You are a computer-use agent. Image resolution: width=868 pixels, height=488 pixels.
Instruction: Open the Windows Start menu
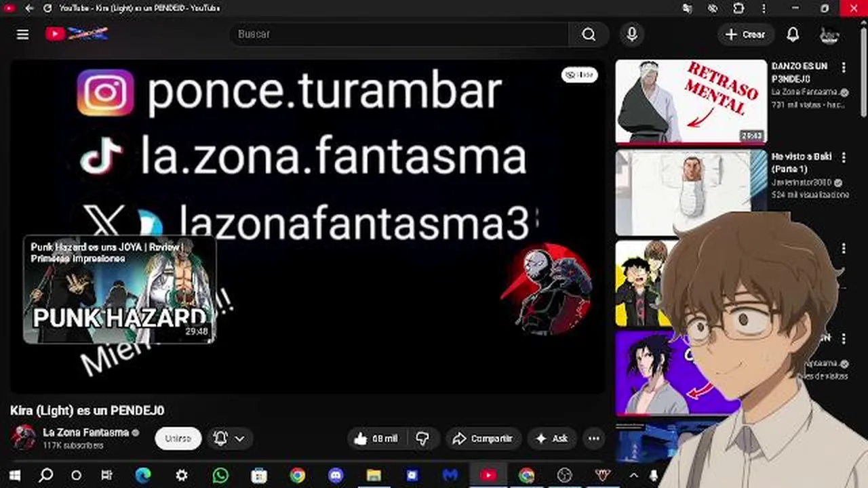[x=14, y=475]
